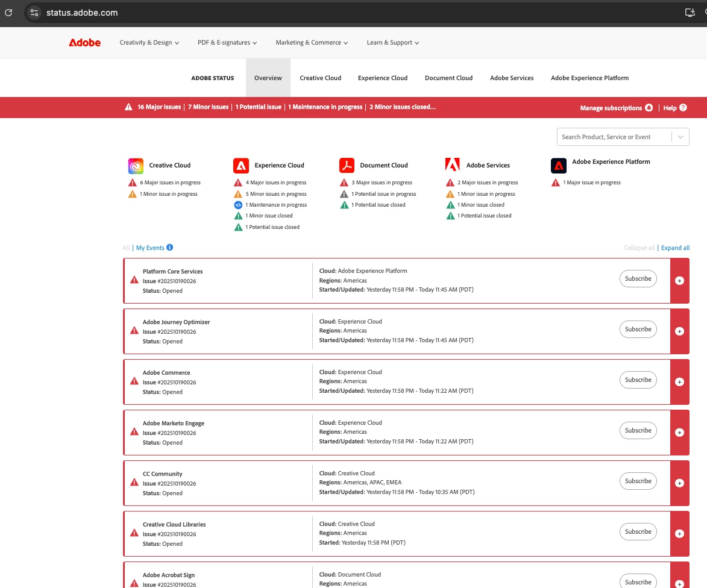Click "1 Potential issue" in the banner

tap(259, 107)
